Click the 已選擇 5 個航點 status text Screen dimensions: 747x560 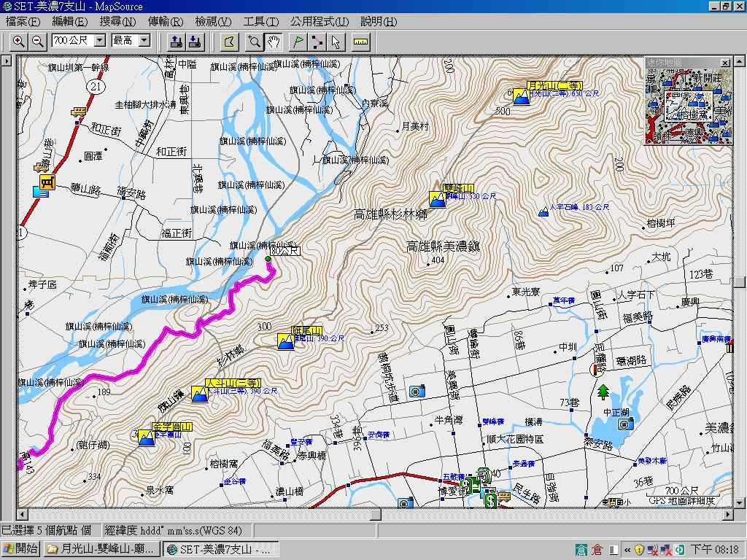point(46,531)
